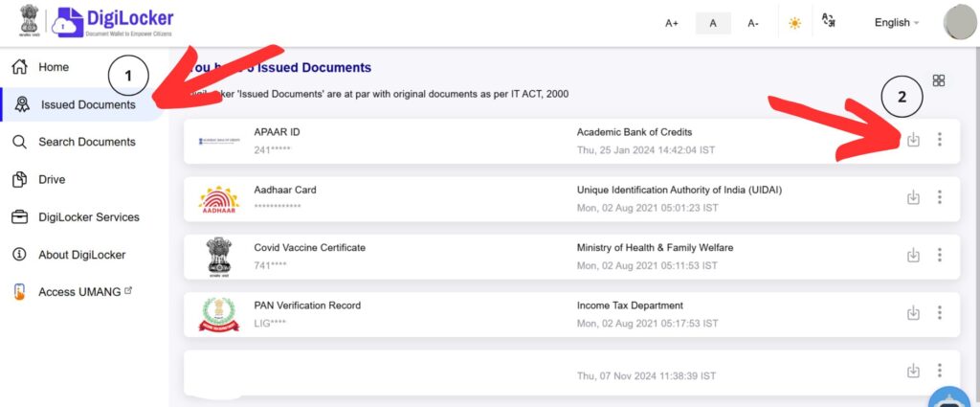980x407 pixels.
Task: Open the APAAR ID document title
Action: tap(277, 132)
